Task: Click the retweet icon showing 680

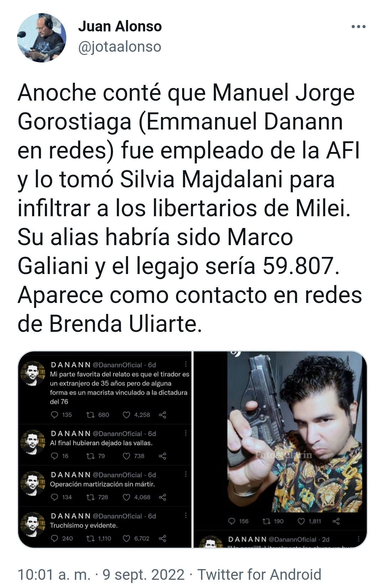Action: (91, 415)
